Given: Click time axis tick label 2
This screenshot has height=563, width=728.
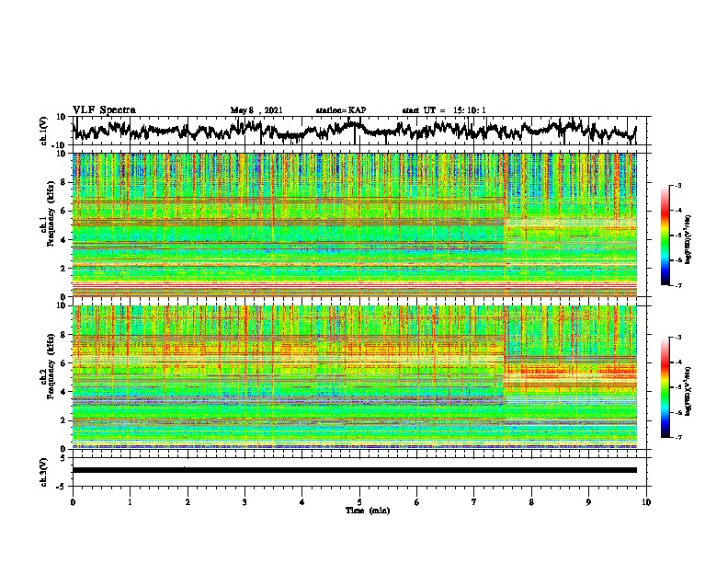Looking at the screenshot, I should coord(188,502).
